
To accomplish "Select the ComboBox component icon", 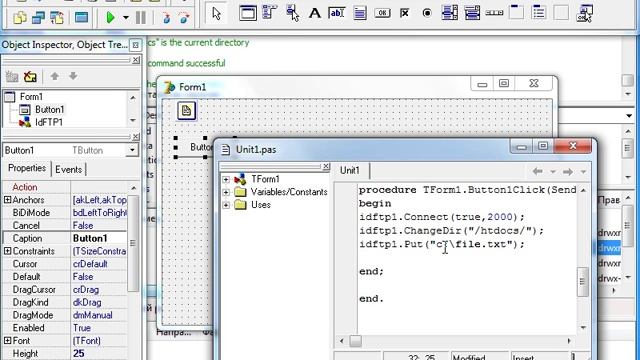I will tap(472, 13).
